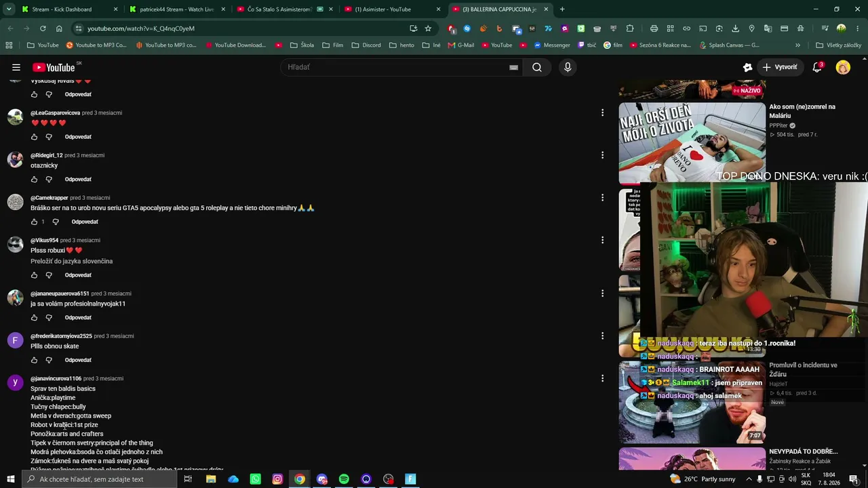Screen dimensions: 868x488
Task: Click the Vytvoriť create button
Action: [780, 67]
